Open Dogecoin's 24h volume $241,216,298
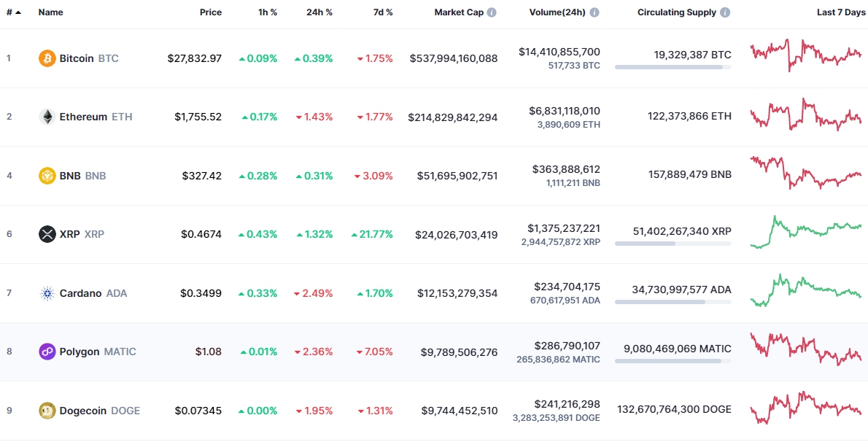The image size is (868, 442). [x=567, y=404]
